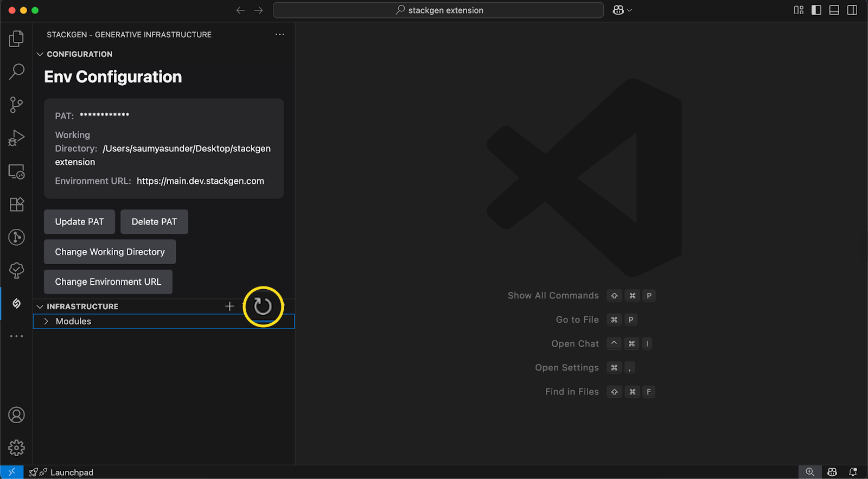Open the Accounts menu icon
Image resolution: width=868 pixels, height=479 pixels.
click(16, 415)
